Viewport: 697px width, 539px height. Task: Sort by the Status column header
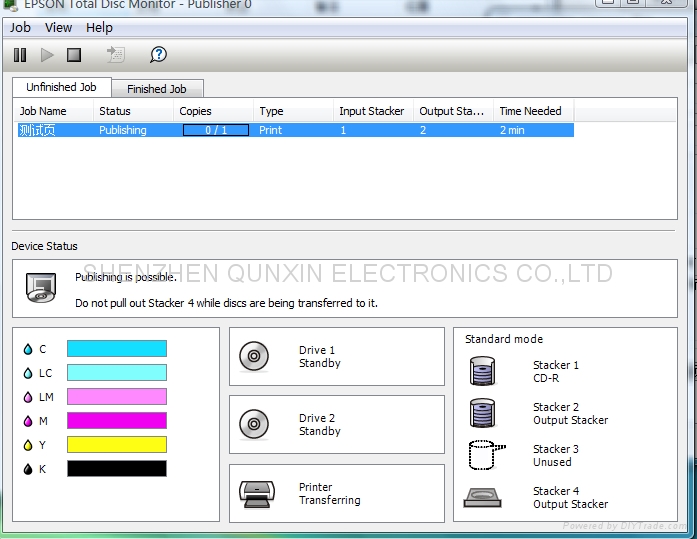(x=133, y=111)
